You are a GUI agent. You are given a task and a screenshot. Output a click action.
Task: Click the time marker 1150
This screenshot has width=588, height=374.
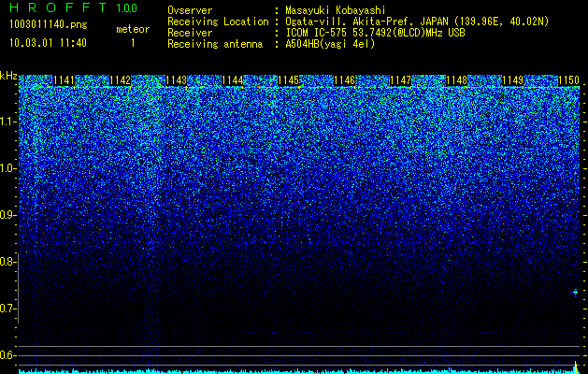(569, 79)
